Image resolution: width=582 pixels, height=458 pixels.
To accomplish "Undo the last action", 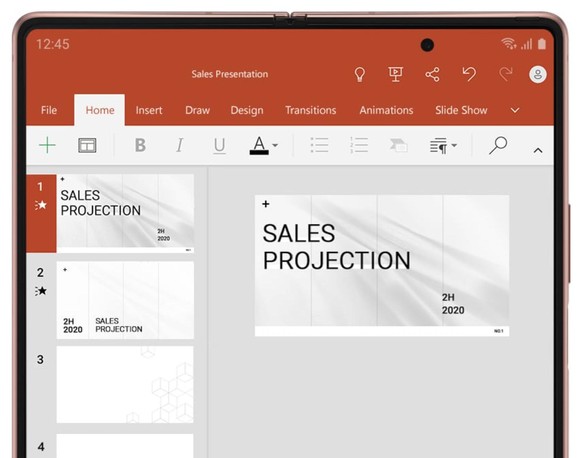I will (469, 74).
